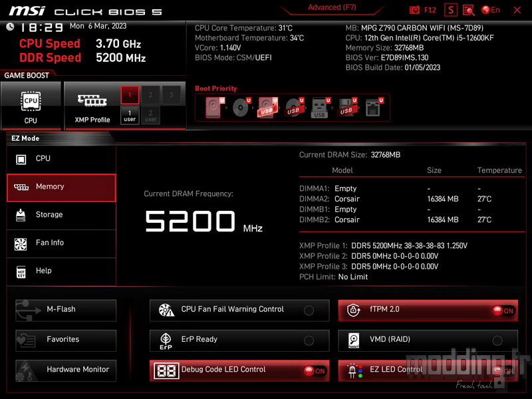Enable Game Boost CPU button

pyautogui.click(x=31, y=106)
